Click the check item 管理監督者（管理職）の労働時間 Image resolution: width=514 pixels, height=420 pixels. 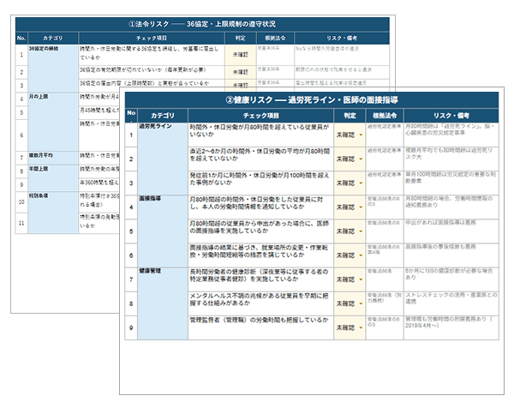[x=261, y=328]
